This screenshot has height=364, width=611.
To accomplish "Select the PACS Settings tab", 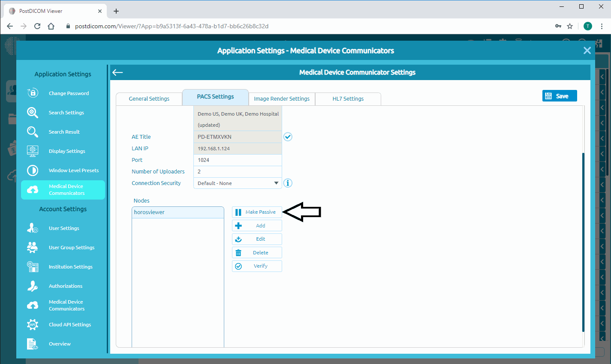I will point(215,97).
